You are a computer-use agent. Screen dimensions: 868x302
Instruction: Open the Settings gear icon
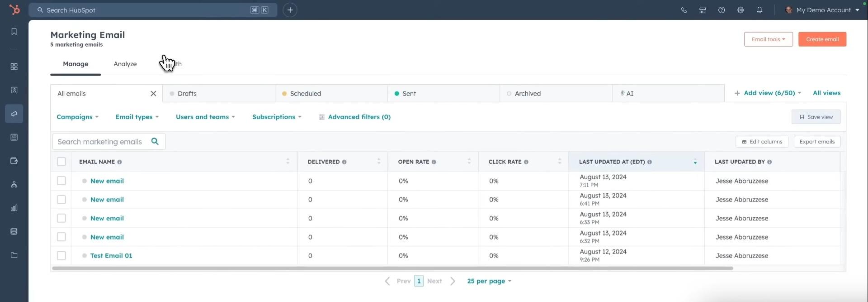pyautogui.click(x=741, y=10)
